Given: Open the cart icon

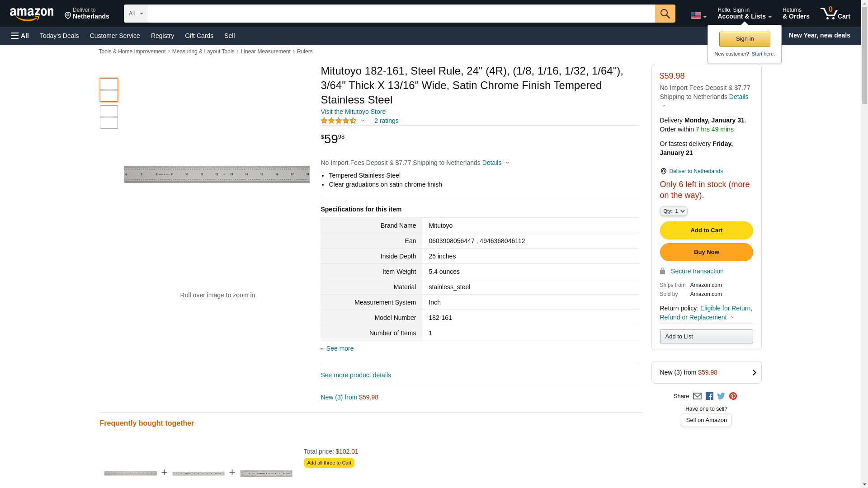Looking at the screenshot, I should tap(835, 14).
